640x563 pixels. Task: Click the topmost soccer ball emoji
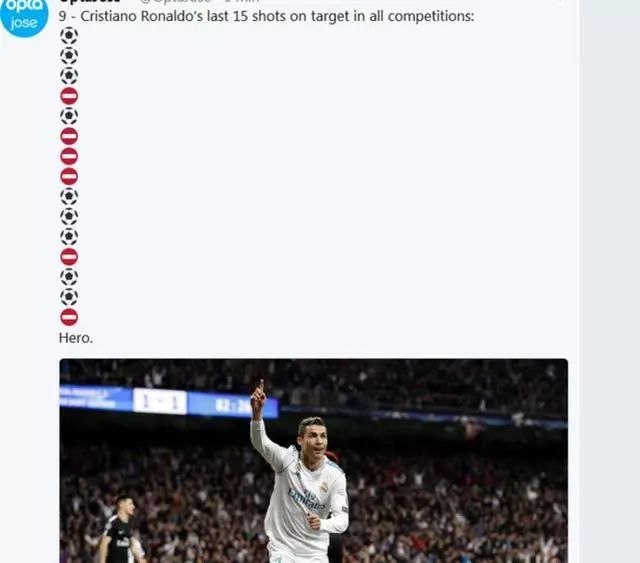tap(69, 36)
